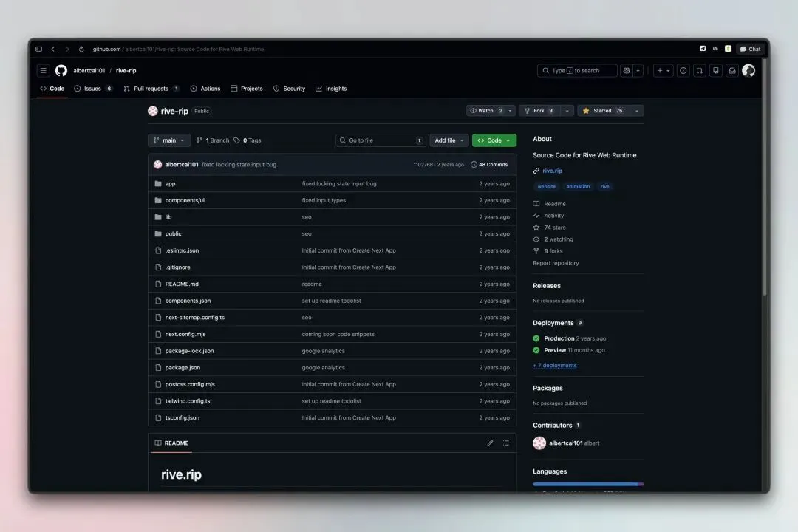Toggle the Starred button
Image resolution: width=798 pixels, height=532 pixels.
[x=603, y=111]
